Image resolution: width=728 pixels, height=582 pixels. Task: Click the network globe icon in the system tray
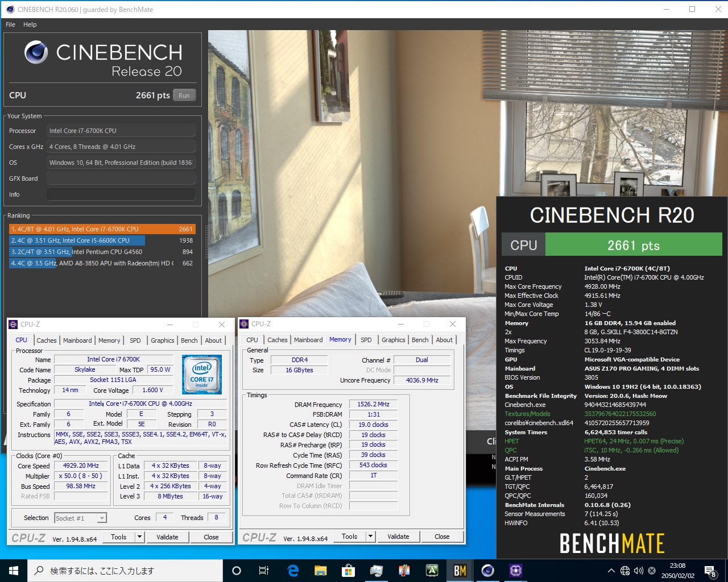click(625, 571)
